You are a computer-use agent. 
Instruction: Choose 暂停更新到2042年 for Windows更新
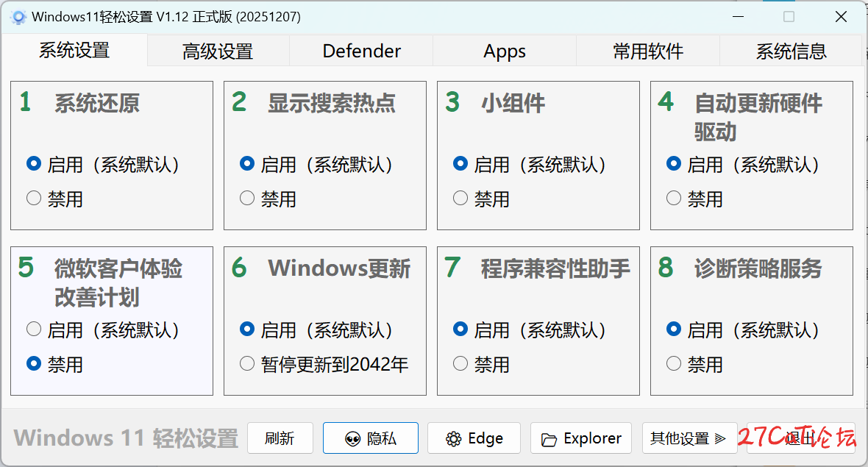click(247, 363)
